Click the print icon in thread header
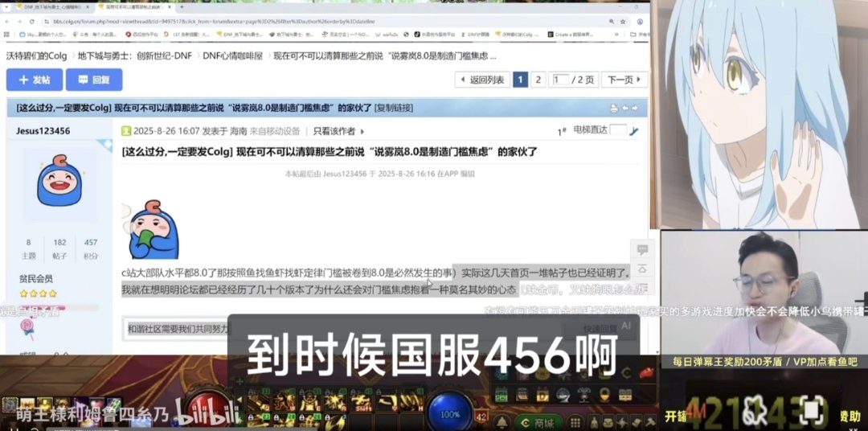This screenshot has width=868, height=431. pos(614,108)
